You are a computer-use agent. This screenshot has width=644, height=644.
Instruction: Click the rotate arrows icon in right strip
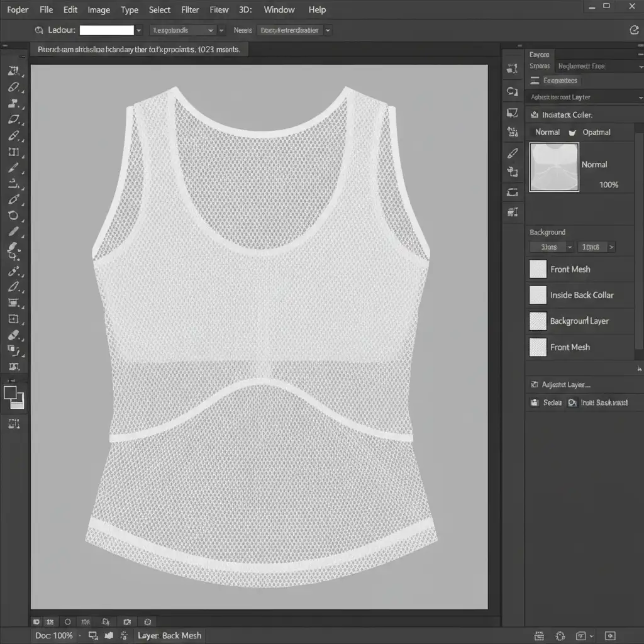512,92
